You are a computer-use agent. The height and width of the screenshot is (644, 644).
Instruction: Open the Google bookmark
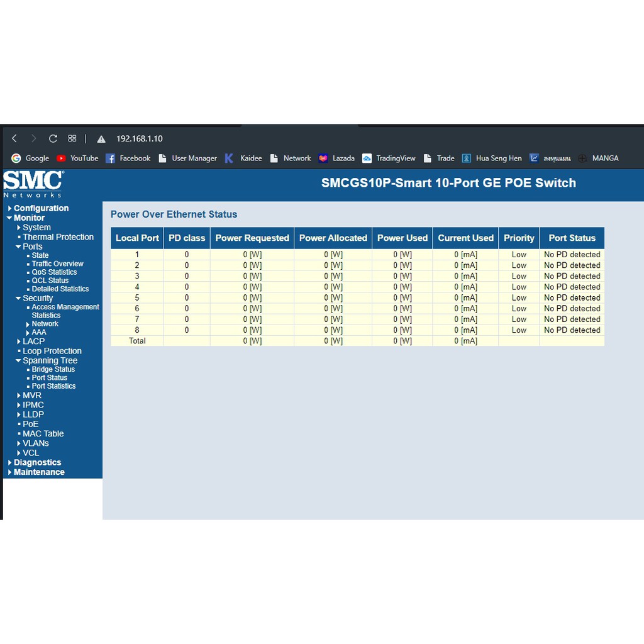pyautogui.click(x=30, y=158)
